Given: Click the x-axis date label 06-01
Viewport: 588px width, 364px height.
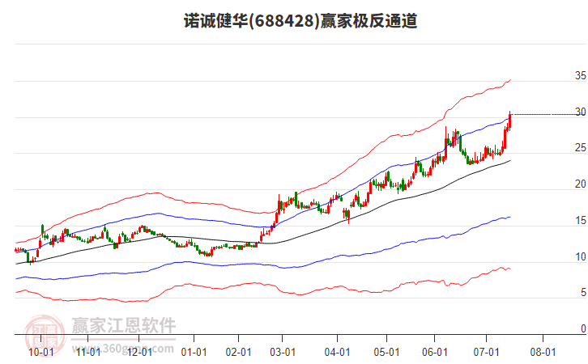Looking at the screenshot, I should 435,353.
